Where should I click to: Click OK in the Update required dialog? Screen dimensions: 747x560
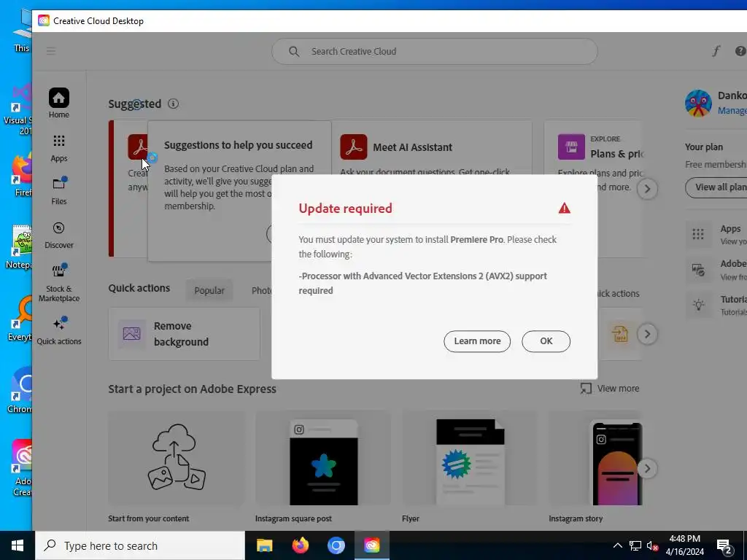click(x=546, y=341)
